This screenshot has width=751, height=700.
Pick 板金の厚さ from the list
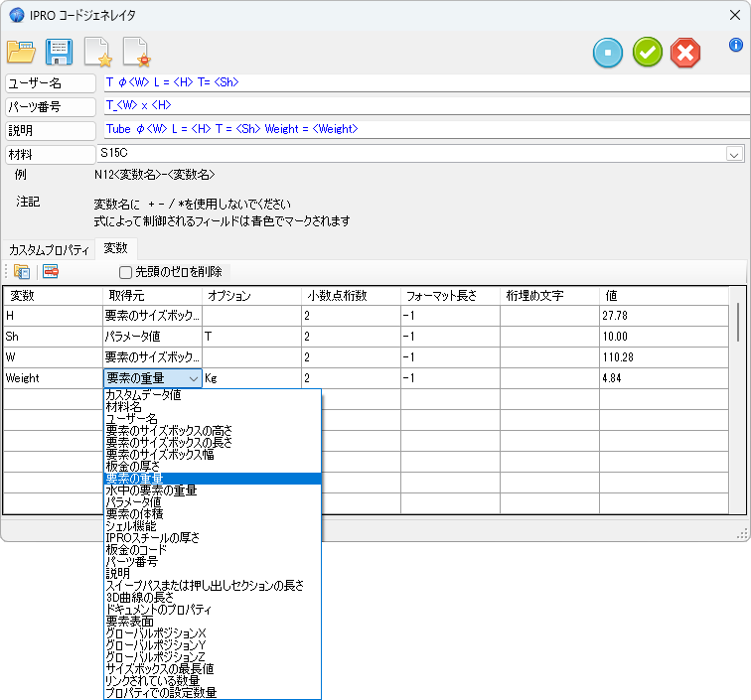click(x=213, y=467)
